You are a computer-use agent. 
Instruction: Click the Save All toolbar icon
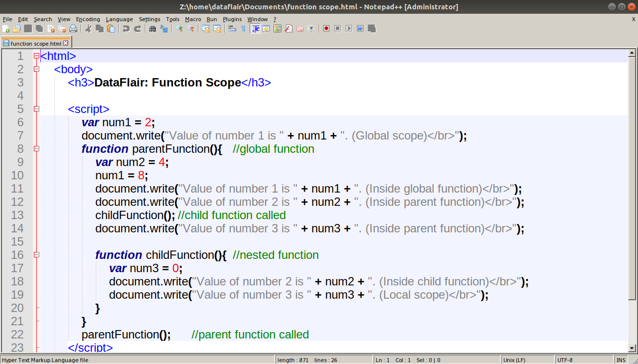(x=39, y=28)
